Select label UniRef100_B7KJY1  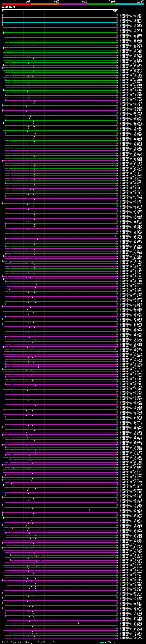[x=131, y=45]
